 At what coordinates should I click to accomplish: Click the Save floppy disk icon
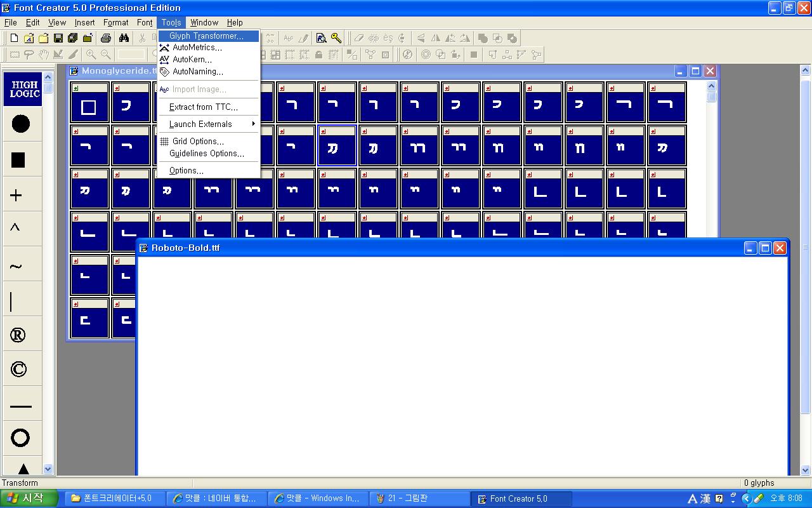pyautogui.click(x=58, y=38)
